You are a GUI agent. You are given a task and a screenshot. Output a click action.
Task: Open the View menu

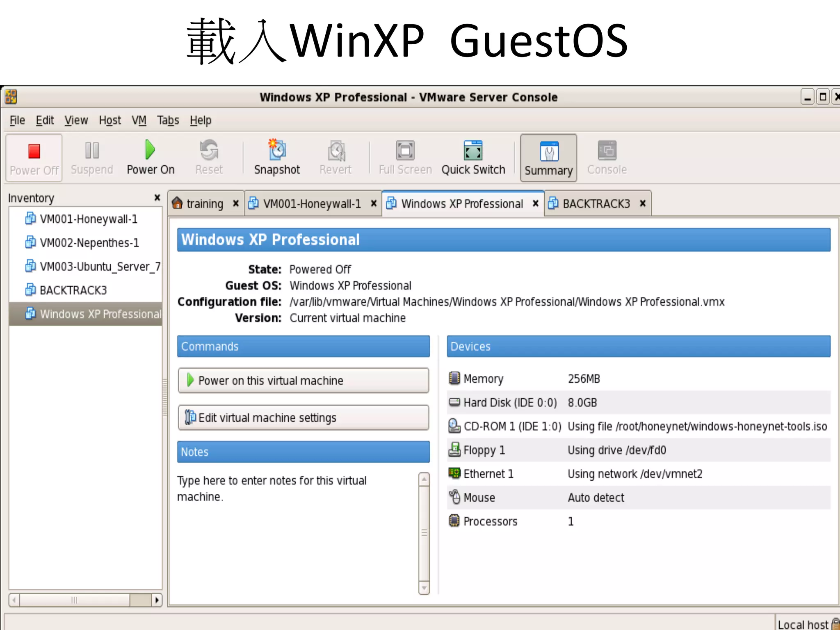point(76,120)
